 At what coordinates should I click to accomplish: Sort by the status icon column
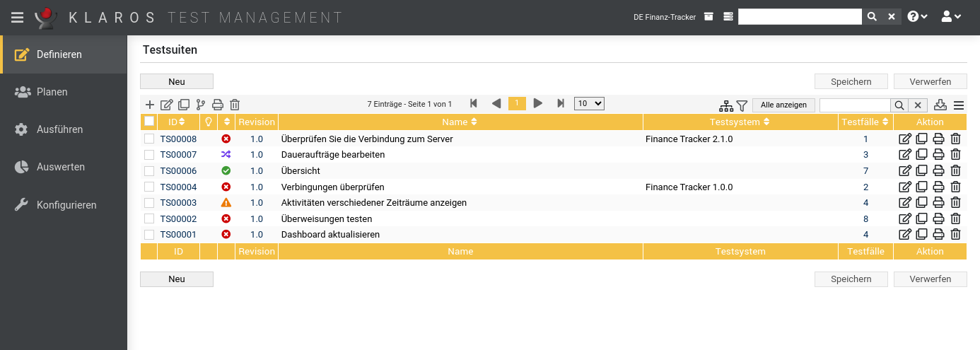(x=226, y=122)
